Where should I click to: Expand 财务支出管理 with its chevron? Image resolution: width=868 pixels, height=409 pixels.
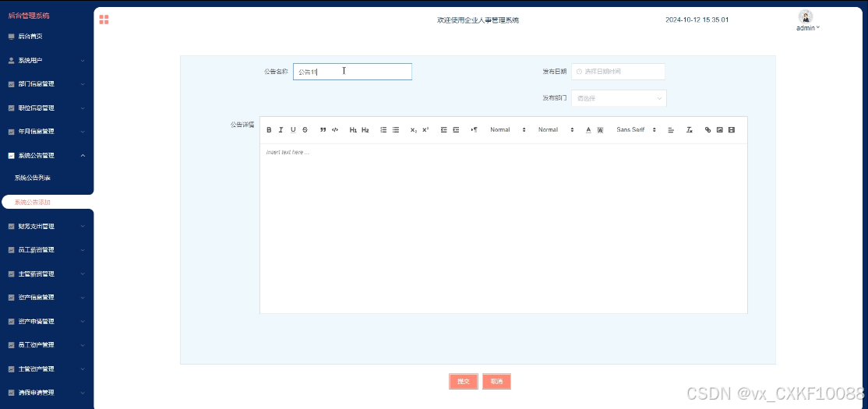[x=83, y=227]
